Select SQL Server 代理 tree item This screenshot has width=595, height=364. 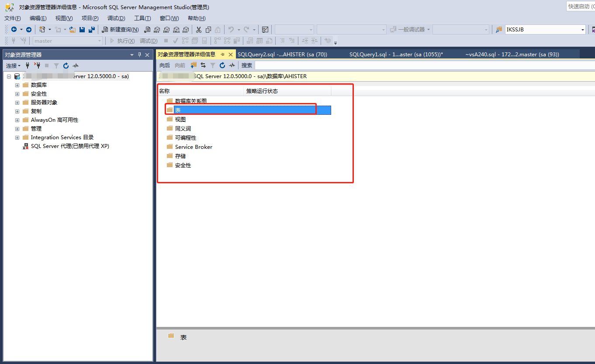coord(70,146)
